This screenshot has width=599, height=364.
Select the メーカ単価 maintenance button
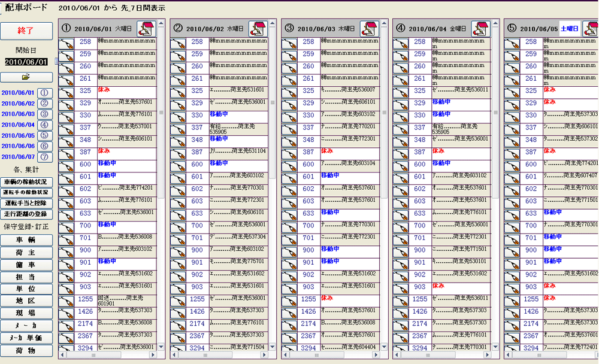click(26, 338)
